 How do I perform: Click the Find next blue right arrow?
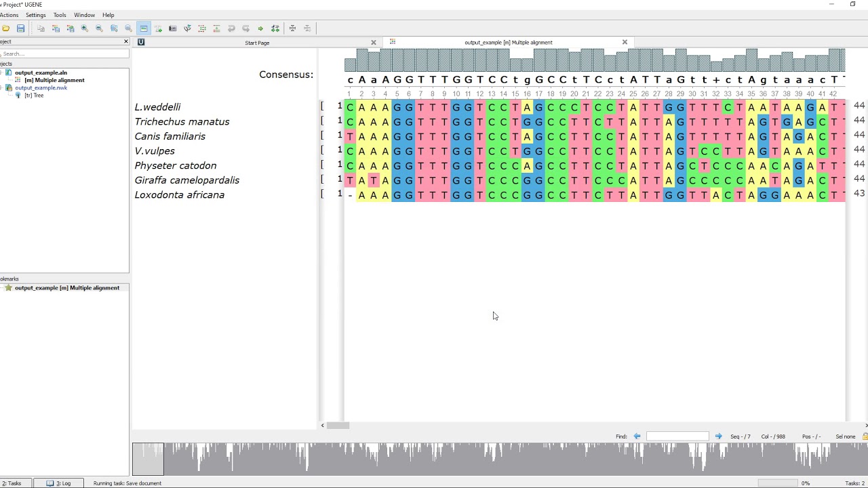pos(718,436)
